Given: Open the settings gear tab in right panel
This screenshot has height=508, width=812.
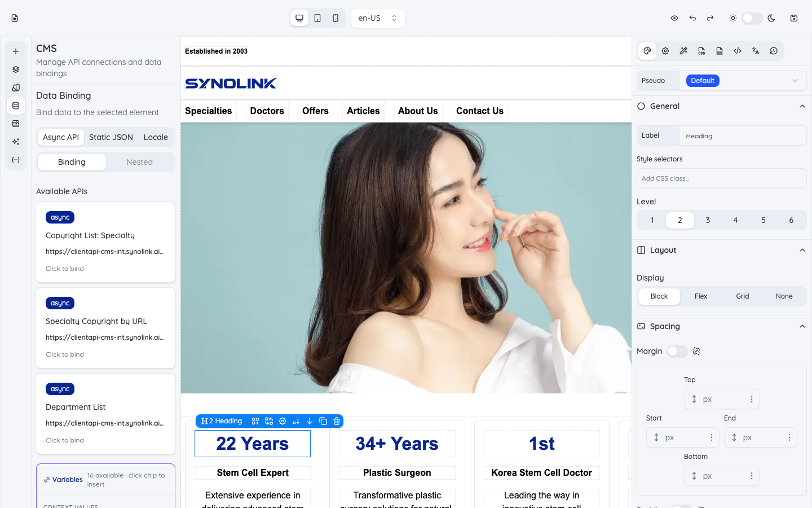Looking at the screenshot, I should [x=665, y=51].
